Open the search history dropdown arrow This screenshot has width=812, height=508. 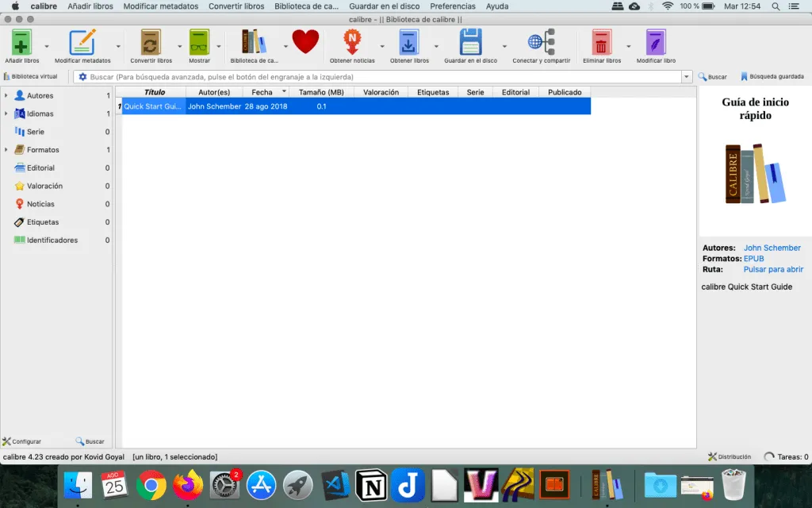687,77
